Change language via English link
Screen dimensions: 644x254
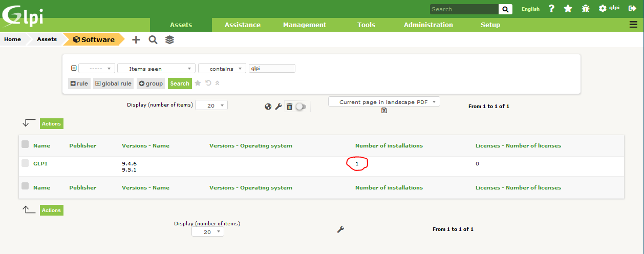pyautogui.click(x=530, y=9)
